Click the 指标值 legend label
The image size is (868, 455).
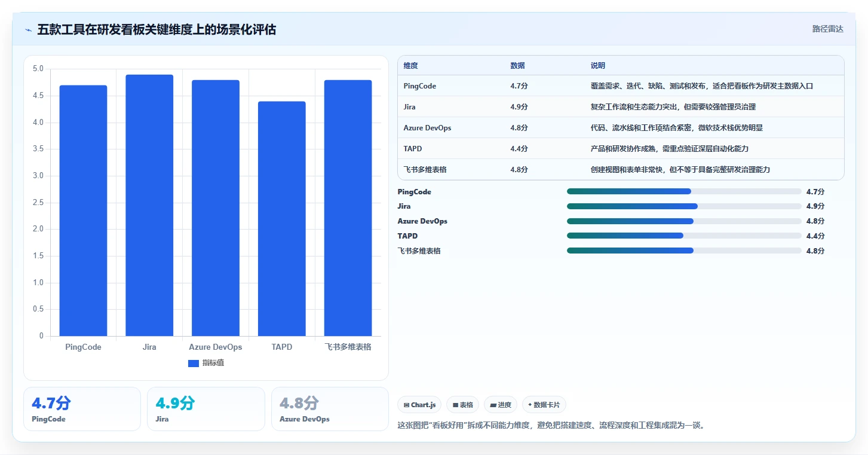(x=213, y=363)
